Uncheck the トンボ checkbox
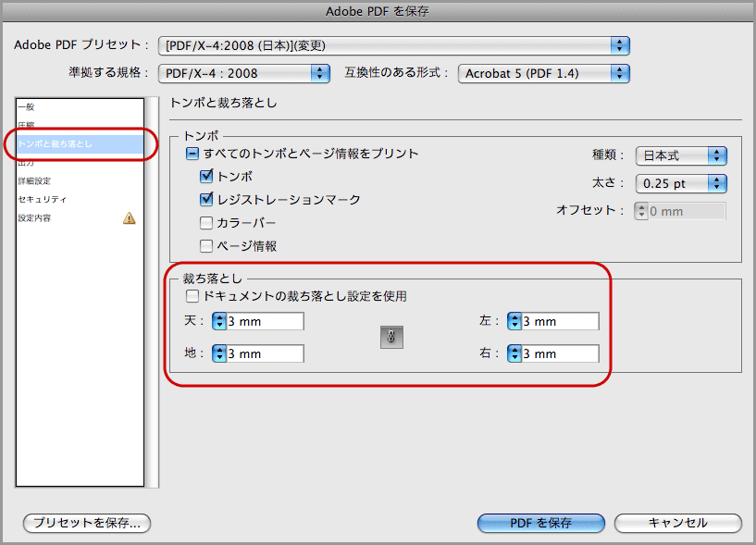 point(206,176)
